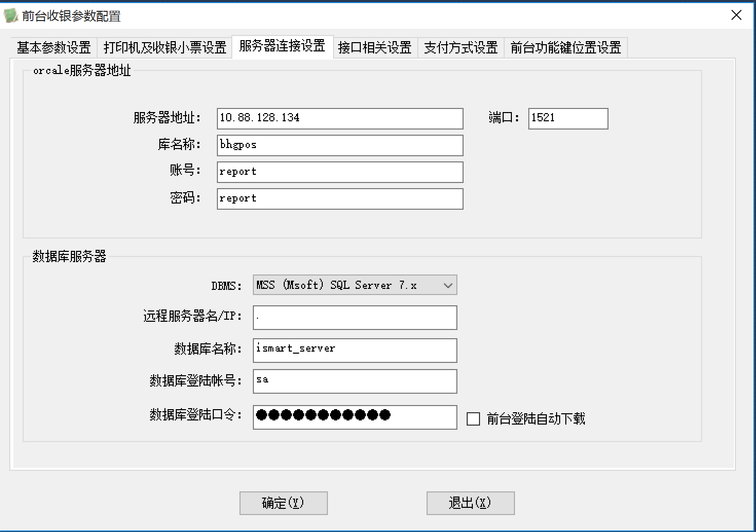The width and height of the screenshot is (756, 532).
Task: Click the 账号 input field
Action: [340, 172]
